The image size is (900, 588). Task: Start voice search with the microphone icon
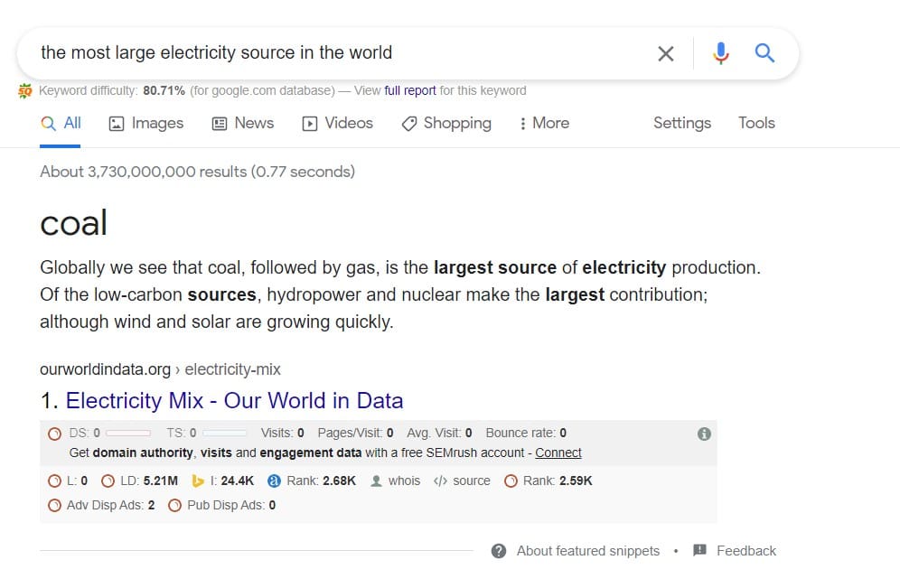721,53
